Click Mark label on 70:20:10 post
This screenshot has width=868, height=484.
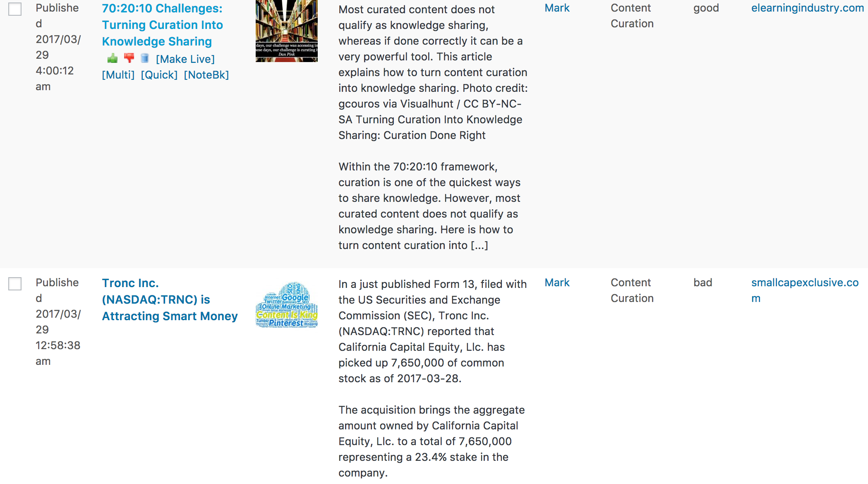557,8
